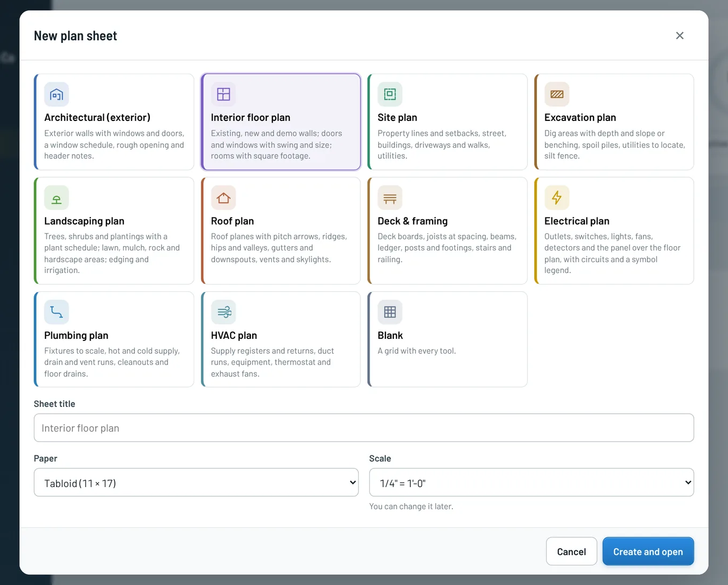Close the New plan sheet dialog
The height and width of the screenshot is (585, 728).
(680, 35)
